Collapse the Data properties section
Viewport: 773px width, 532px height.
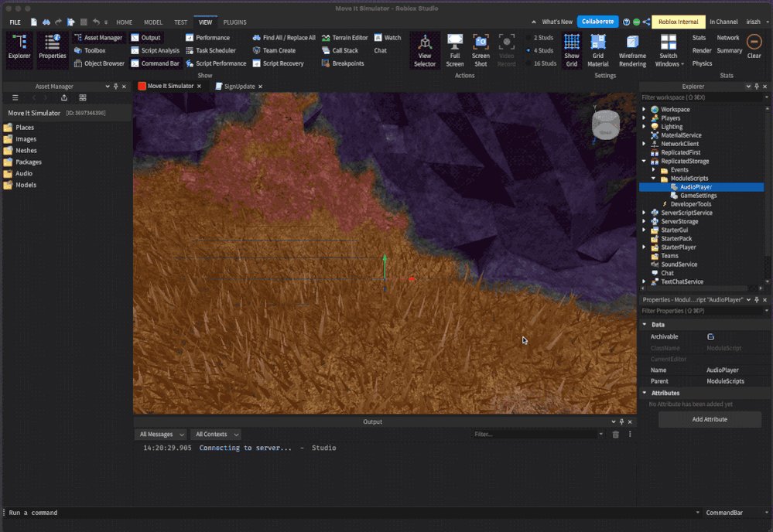click(645, 324)
